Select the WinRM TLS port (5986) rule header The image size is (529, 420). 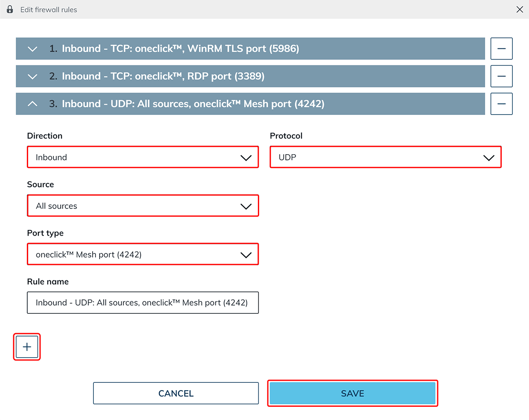180,49
